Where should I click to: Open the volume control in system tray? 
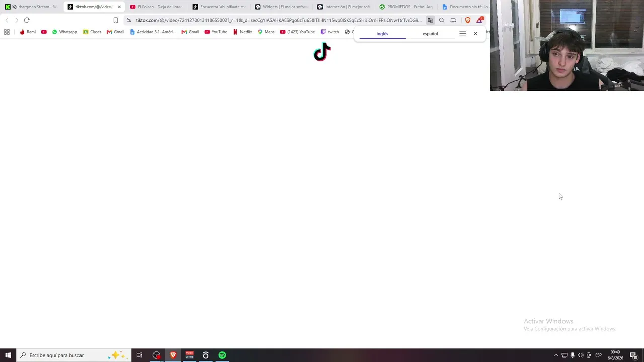tap(581, 355)
